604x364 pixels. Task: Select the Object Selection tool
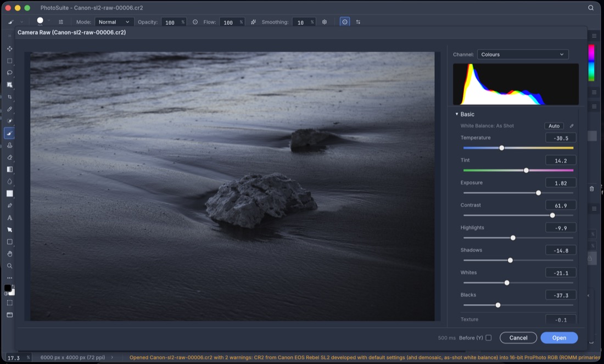point(10,85)
